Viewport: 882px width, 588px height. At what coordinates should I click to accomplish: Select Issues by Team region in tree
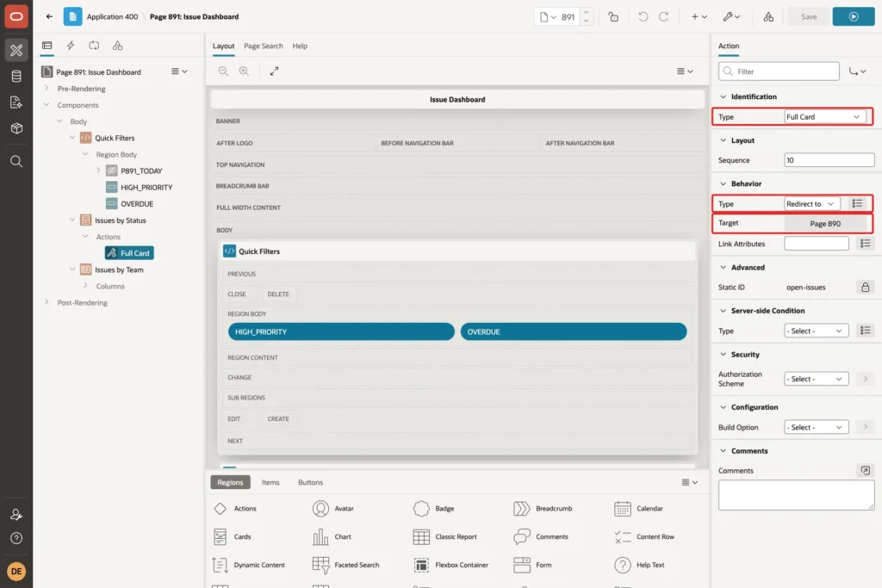pos(119,269)
